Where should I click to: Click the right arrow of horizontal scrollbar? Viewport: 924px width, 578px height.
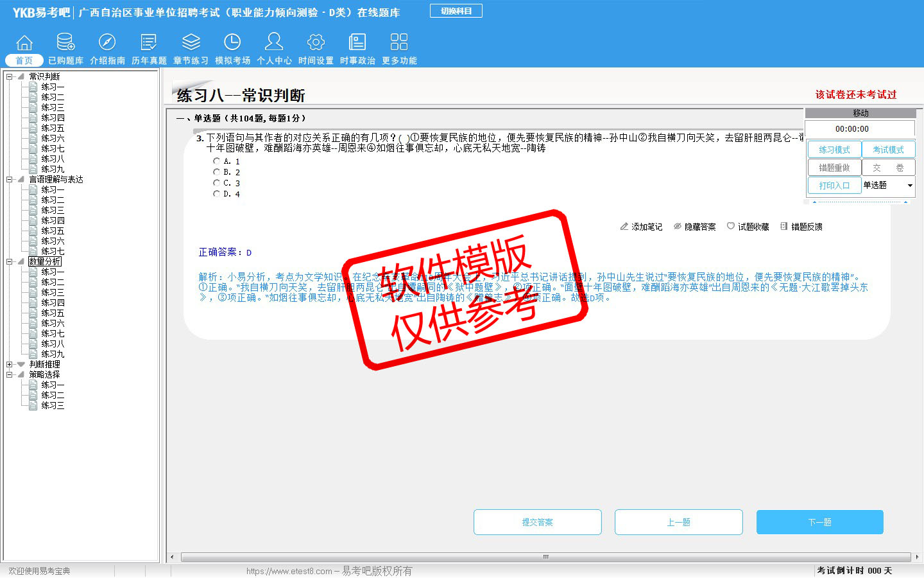coord(917,557)
